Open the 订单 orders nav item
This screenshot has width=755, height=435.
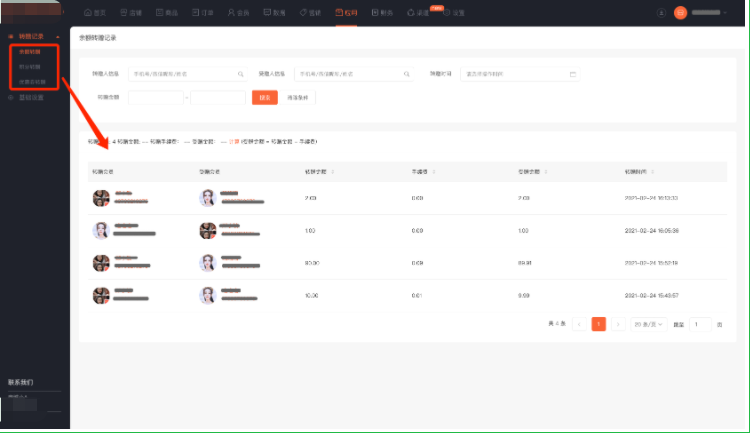[203, 13]
